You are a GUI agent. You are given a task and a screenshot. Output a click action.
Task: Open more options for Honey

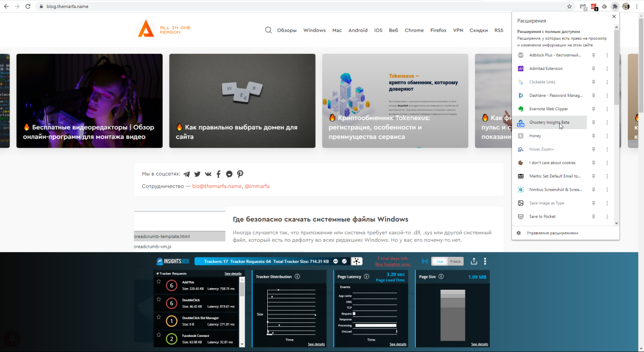(607, 136)
